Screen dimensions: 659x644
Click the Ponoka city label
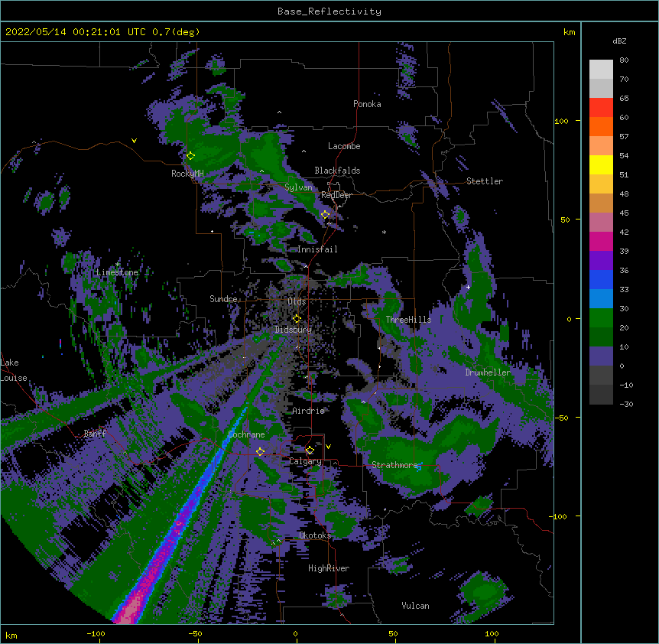click(367, 104)
